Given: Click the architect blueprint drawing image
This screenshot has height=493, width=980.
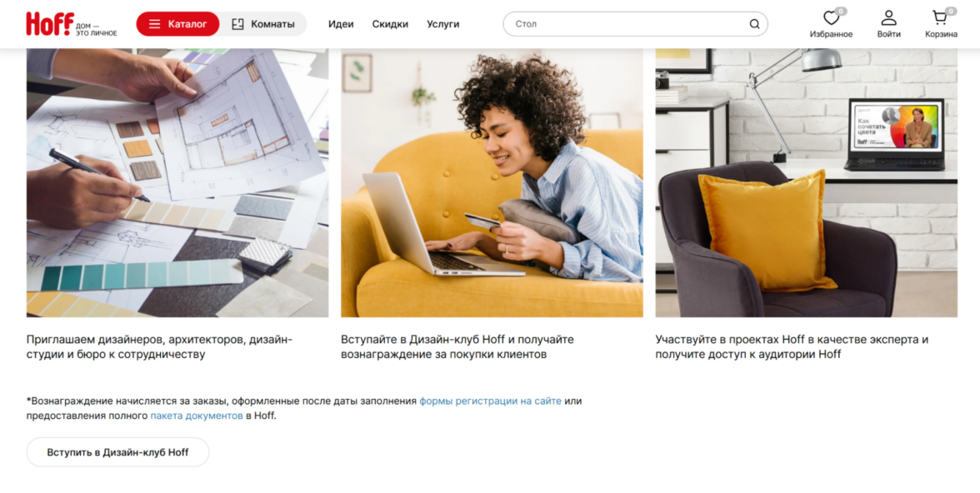Looking at the screenshot, I should coord(177,182).
